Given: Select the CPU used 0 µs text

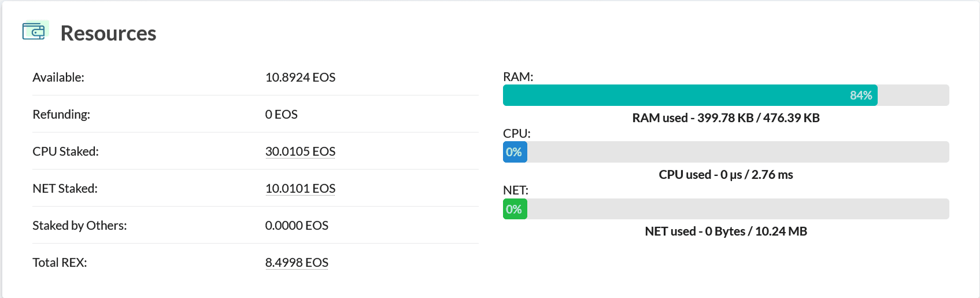Looking at the screenshot, I should [x=726, y=175].
